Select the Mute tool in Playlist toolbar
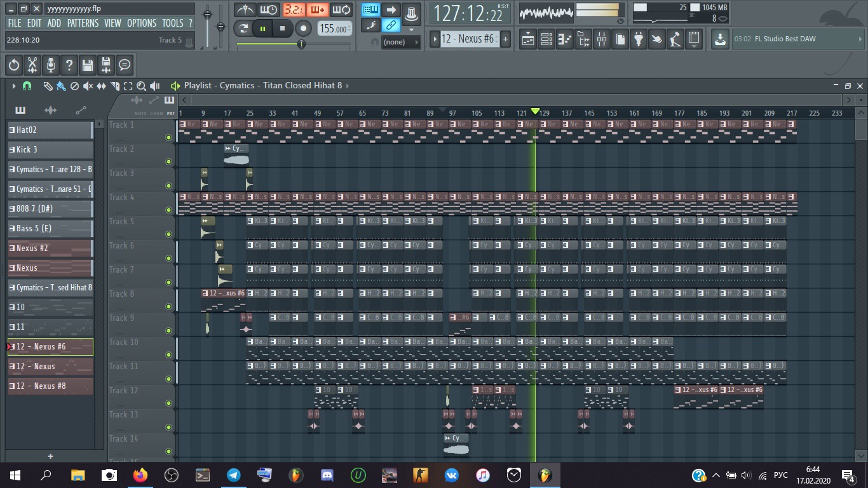Viewport: 868px width, 488px height. (88, 86)
